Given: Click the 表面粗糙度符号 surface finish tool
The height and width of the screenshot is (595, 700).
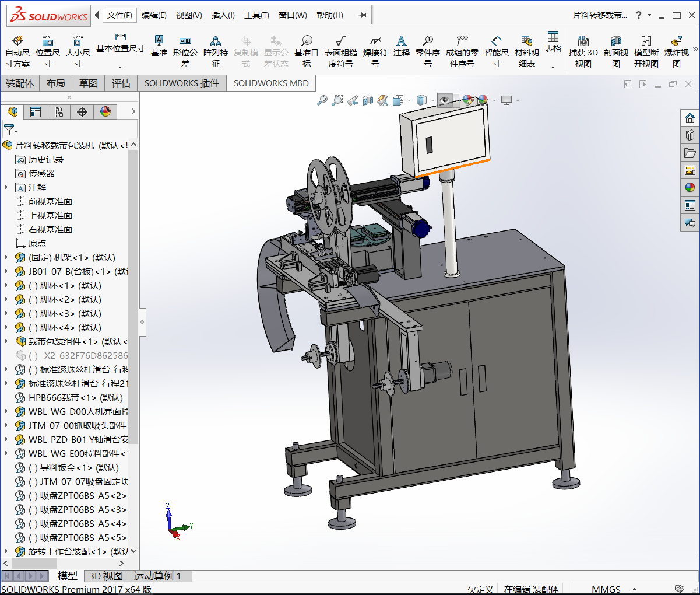Looking at the screenshot, I should [x=341, y=51].
